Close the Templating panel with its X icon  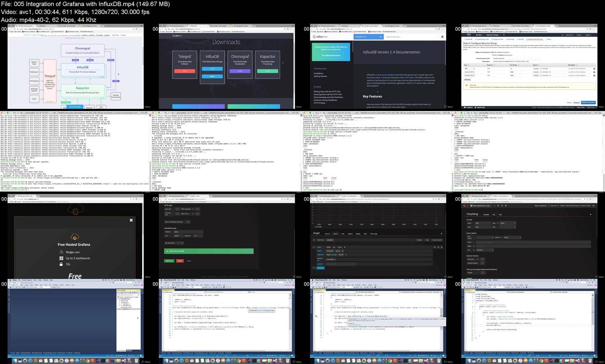click(591, 214)
